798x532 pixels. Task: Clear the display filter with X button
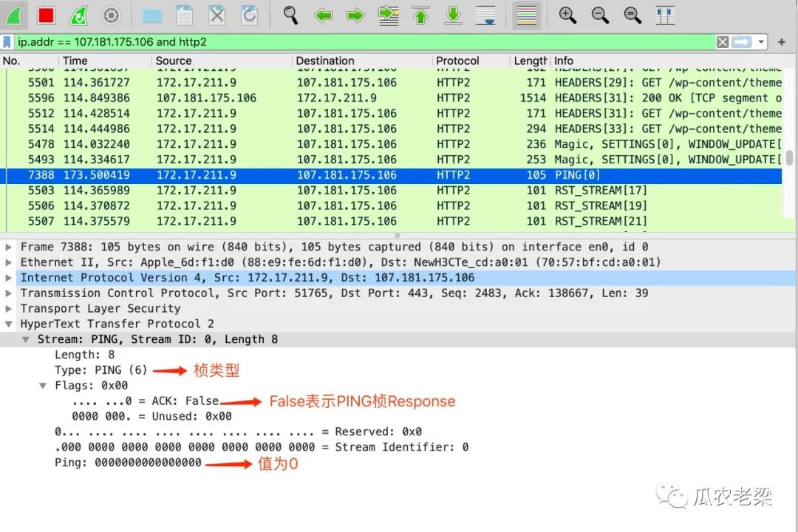[x=722, y=41]
